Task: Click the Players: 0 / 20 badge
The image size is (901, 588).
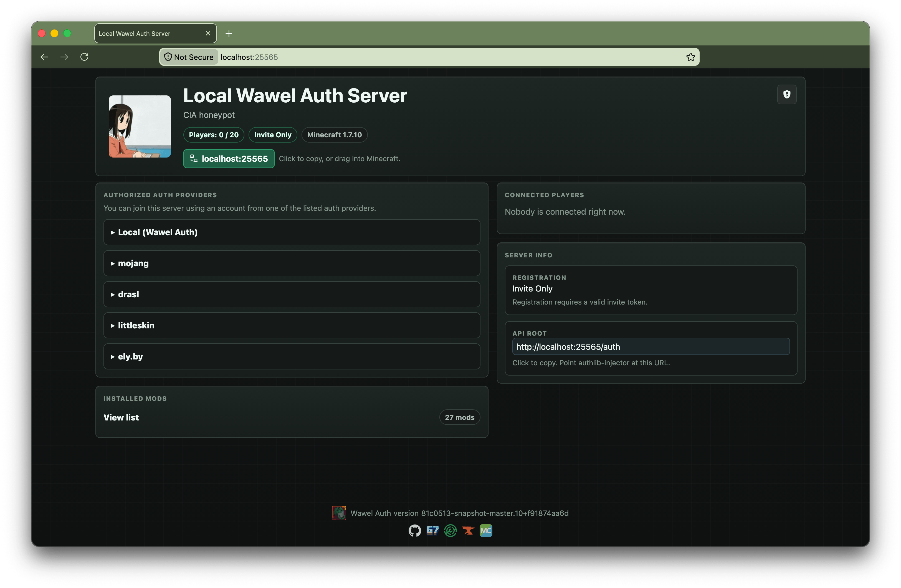Action: [214, 135]
